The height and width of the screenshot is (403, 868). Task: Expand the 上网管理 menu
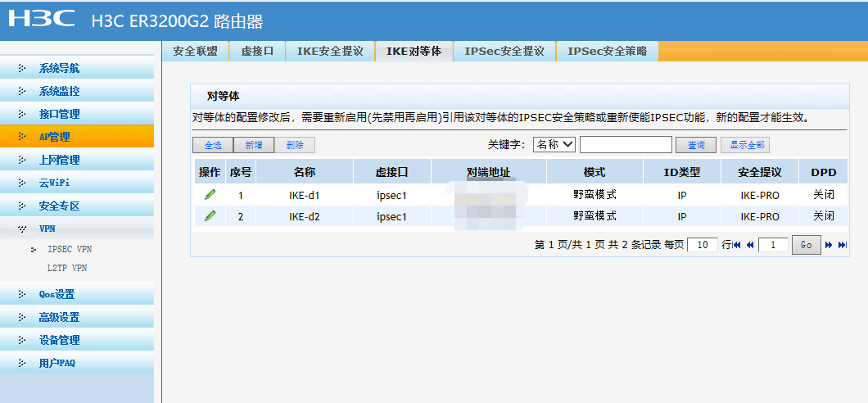tap(77, 160)
